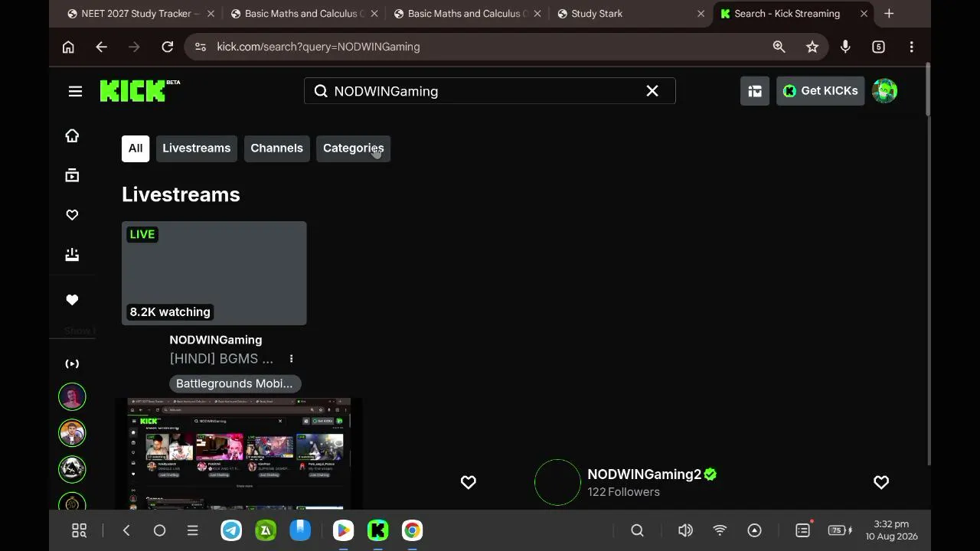
Task: Filter results by Channels
Action: tap(277, 148)
